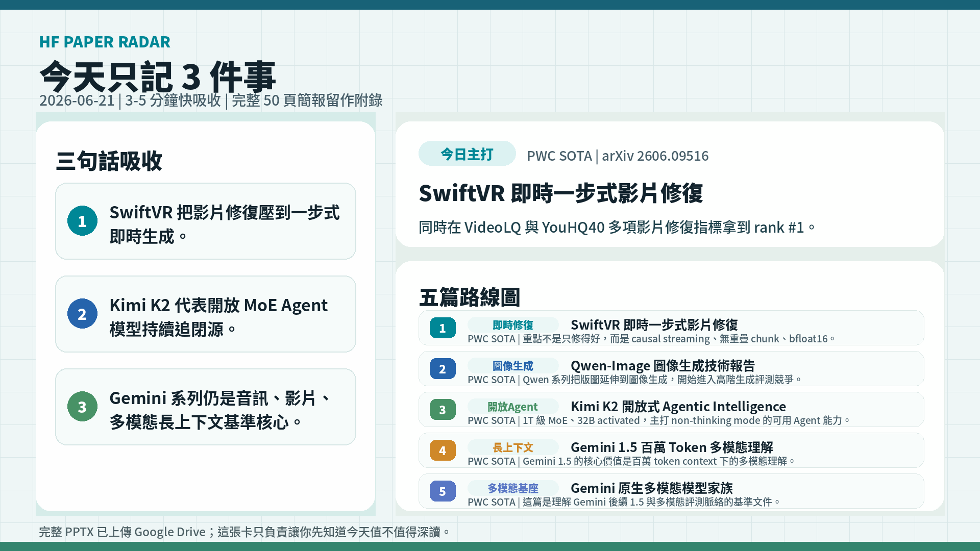Click the green number 3 badge beside "Gemini 系列仍是音訊"
980x551 pixels.
(82, 407)
